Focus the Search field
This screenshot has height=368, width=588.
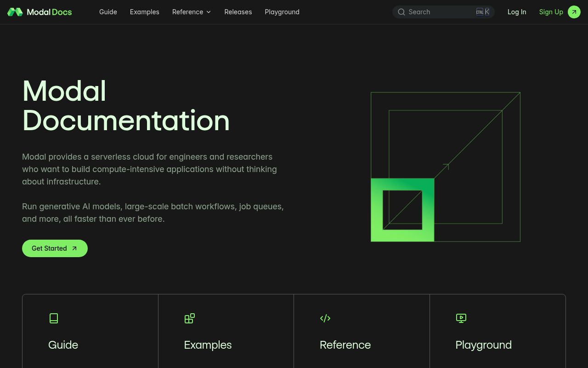443,12
